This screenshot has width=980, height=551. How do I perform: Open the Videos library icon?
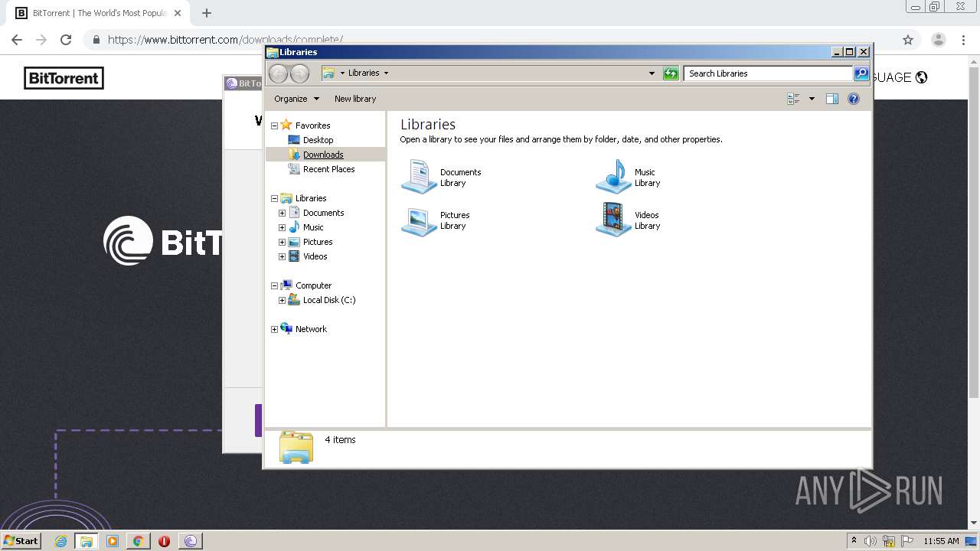pos(613,220)
